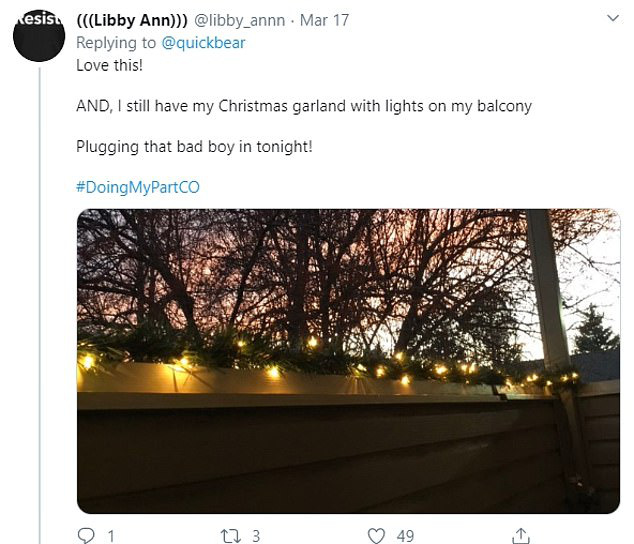The width and height of the screenshot is (634, 544).
Task: Click the retweet count of 3
Action: [x=256, y=536]
